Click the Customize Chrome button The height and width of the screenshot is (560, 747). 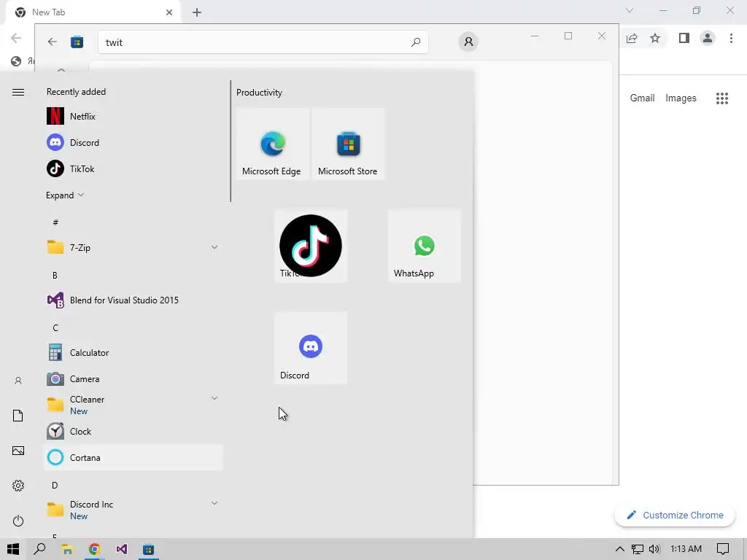click(x=675, y=516)
